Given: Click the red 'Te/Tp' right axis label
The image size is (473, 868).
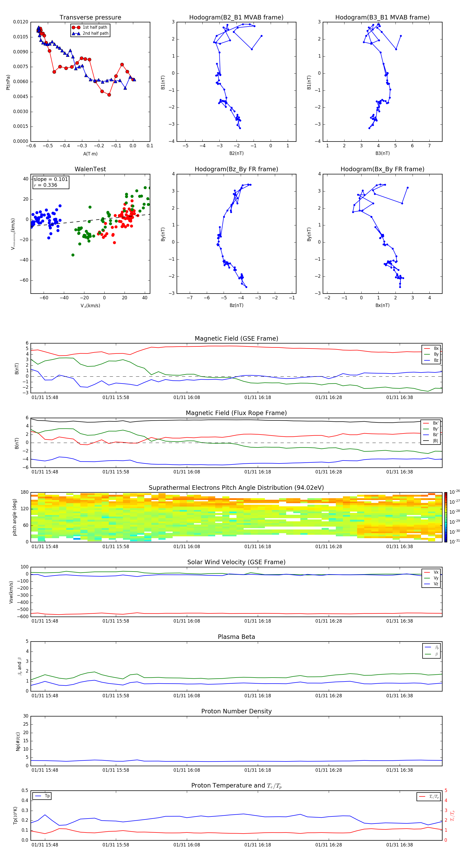Looking at the screenshot, I should (453, 815).
